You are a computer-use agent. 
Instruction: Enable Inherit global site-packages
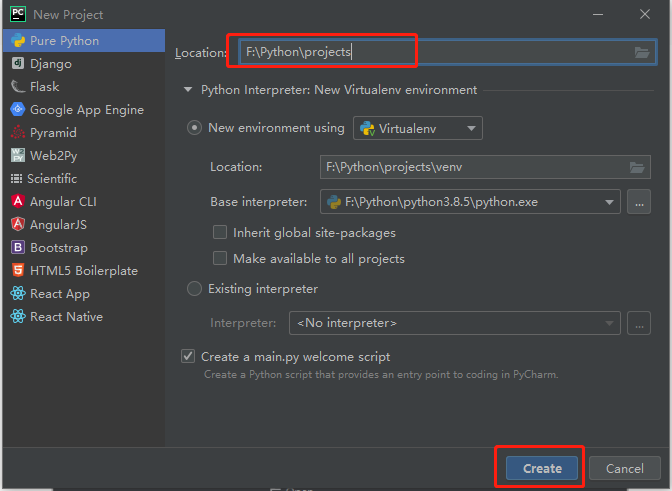[x=220, y=233]
